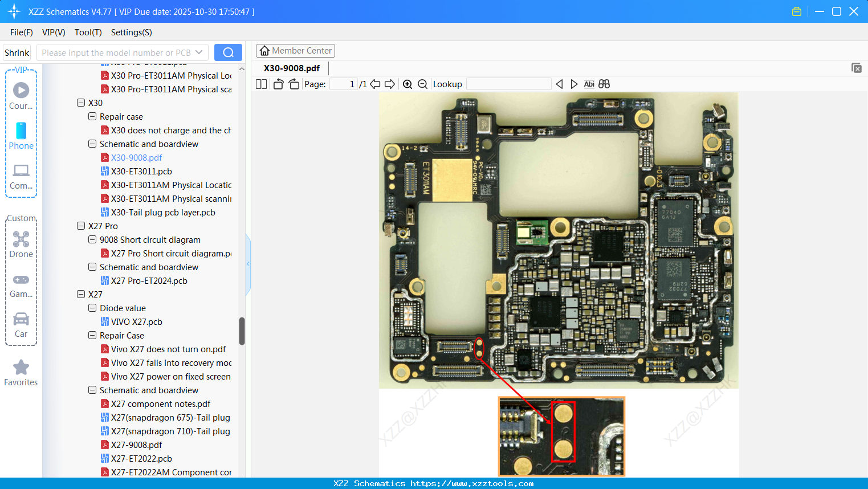Go to next page arrow
This screenshot has height=489, width=868.
(390, 84)
